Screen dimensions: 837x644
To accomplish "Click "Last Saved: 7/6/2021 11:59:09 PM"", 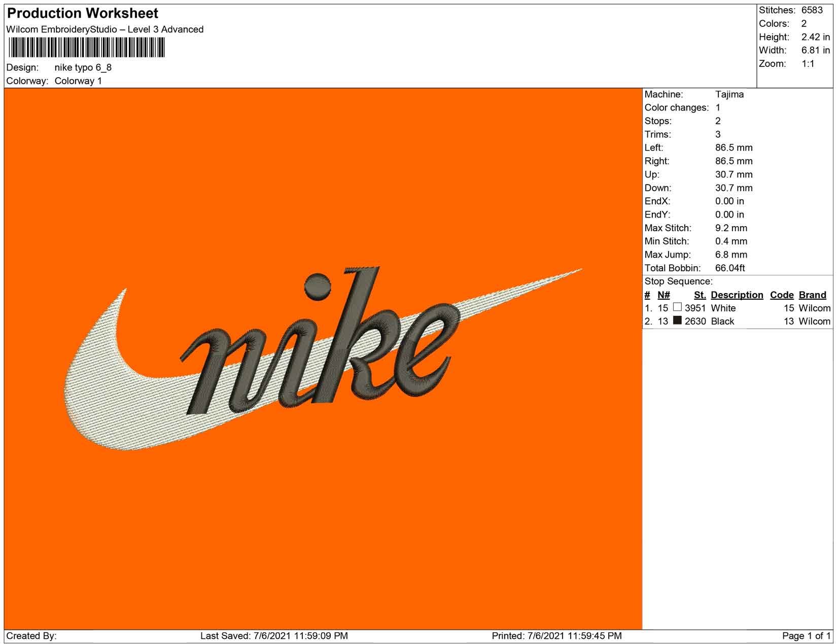I will [274, 636].
